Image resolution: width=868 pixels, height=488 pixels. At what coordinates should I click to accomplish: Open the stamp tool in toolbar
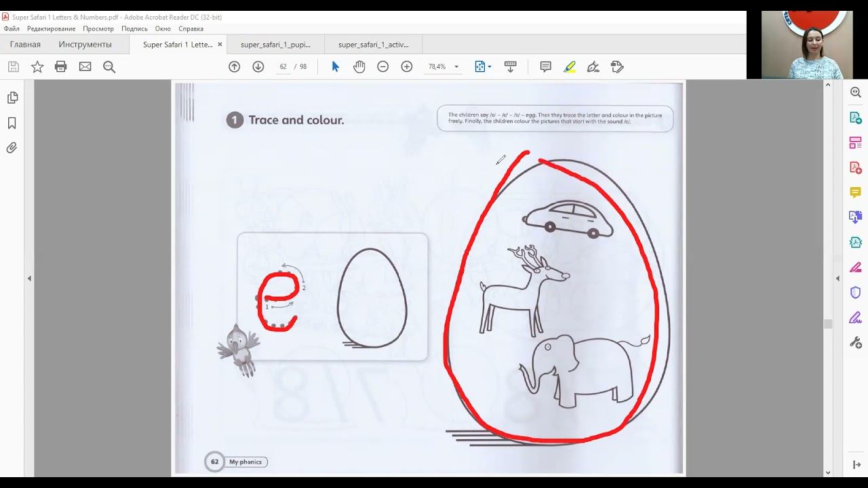617,66
